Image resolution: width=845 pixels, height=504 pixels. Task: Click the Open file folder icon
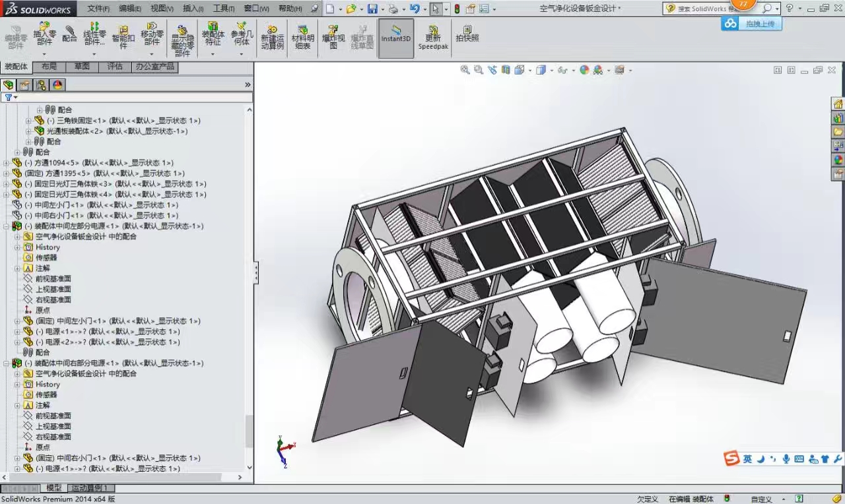click(351, 9)
